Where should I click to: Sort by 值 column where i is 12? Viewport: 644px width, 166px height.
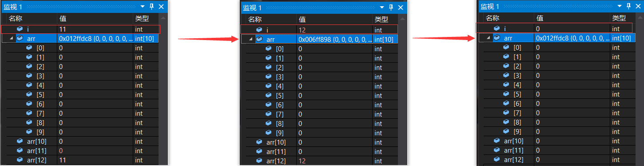click(302, 19)
